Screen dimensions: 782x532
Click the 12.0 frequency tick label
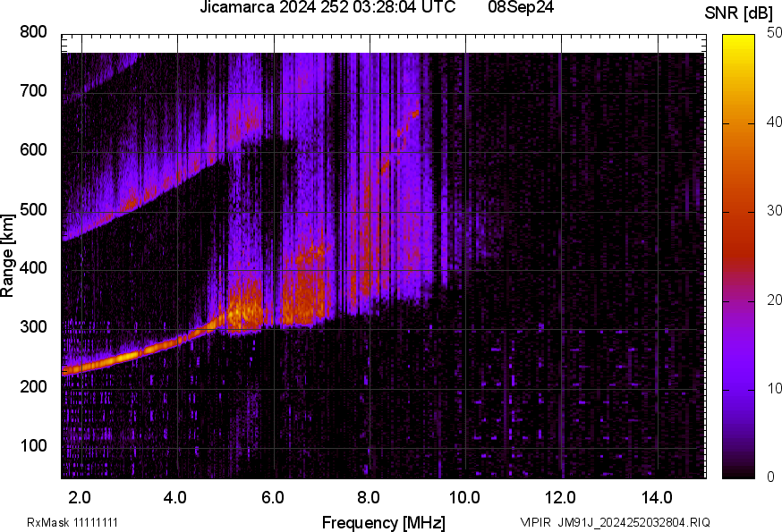coord(561,496)
